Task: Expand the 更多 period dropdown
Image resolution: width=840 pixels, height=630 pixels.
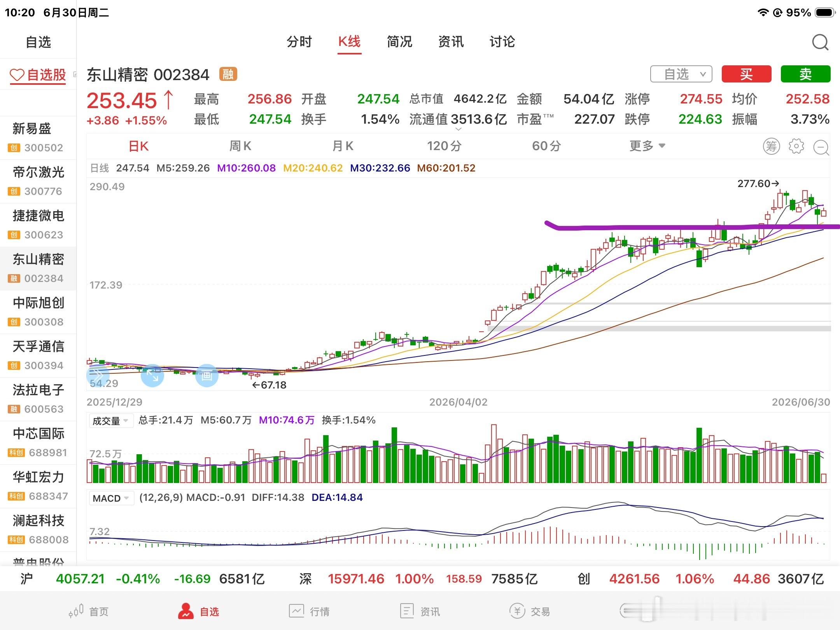Action: pyautogui.click(x=647, y=146)
